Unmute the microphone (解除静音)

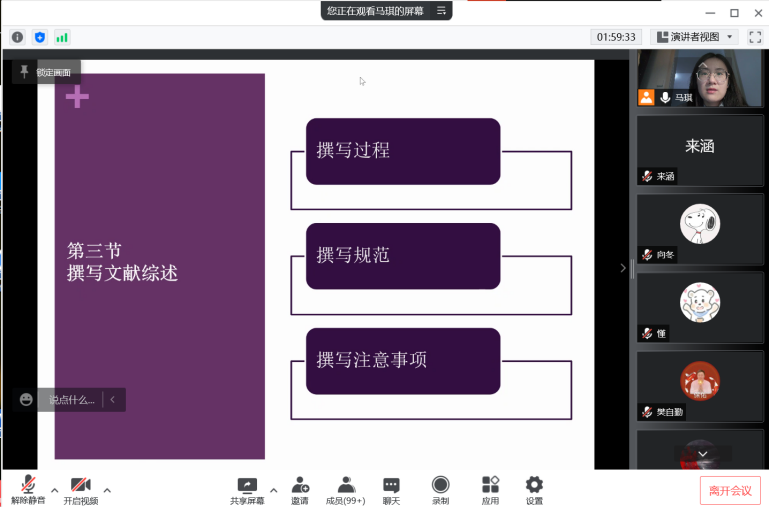[28, 489]
